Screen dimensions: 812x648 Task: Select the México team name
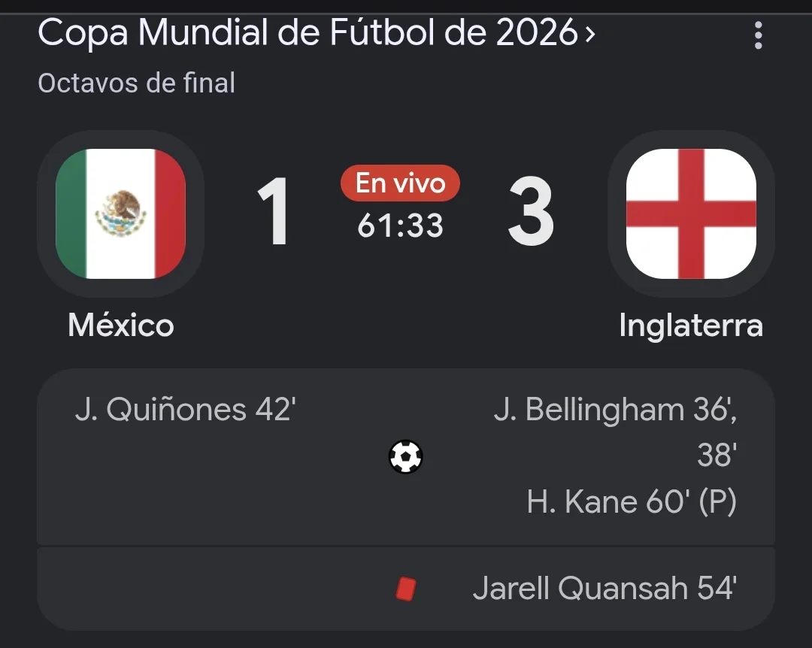[120, 326]
